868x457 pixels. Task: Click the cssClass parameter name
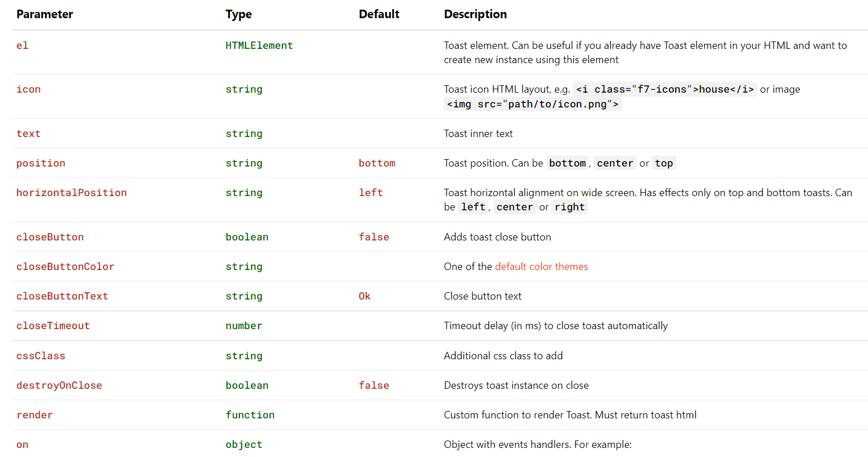point(41,356)
